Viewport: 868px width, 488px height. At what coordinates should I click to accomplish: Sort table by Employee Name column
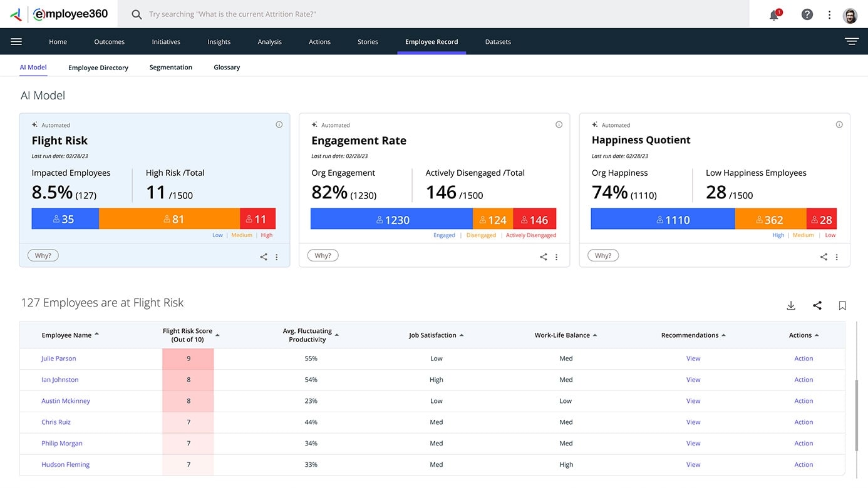click(66, 335)
